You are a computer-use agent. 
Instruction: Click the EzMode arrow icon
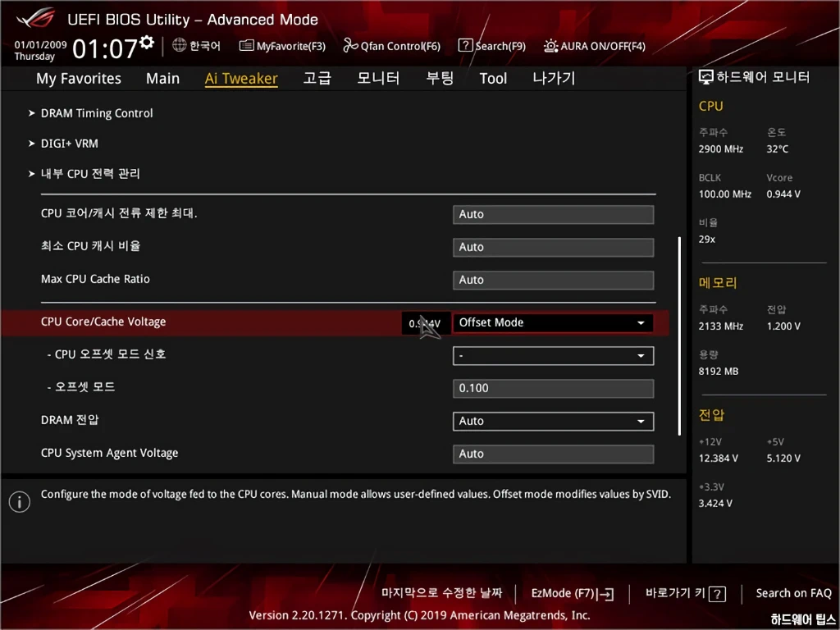point(606,594)
